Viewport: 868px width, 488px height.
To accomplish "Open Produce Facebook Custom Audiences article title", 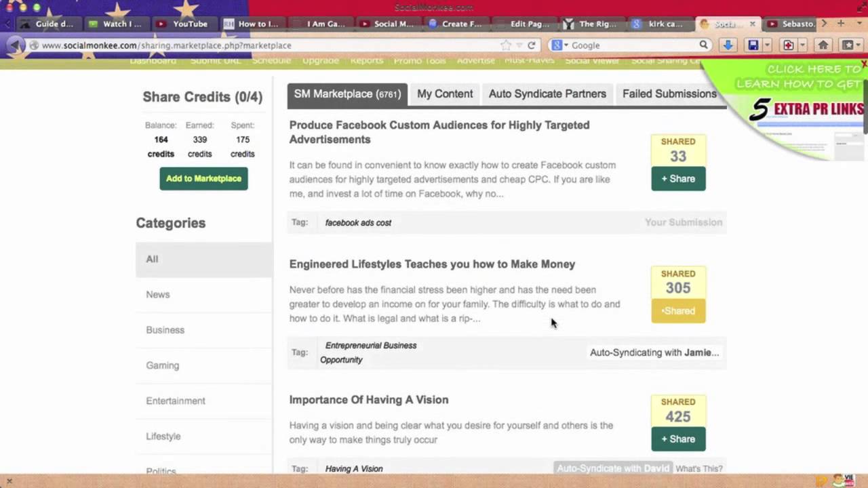I will click(439, 132).
